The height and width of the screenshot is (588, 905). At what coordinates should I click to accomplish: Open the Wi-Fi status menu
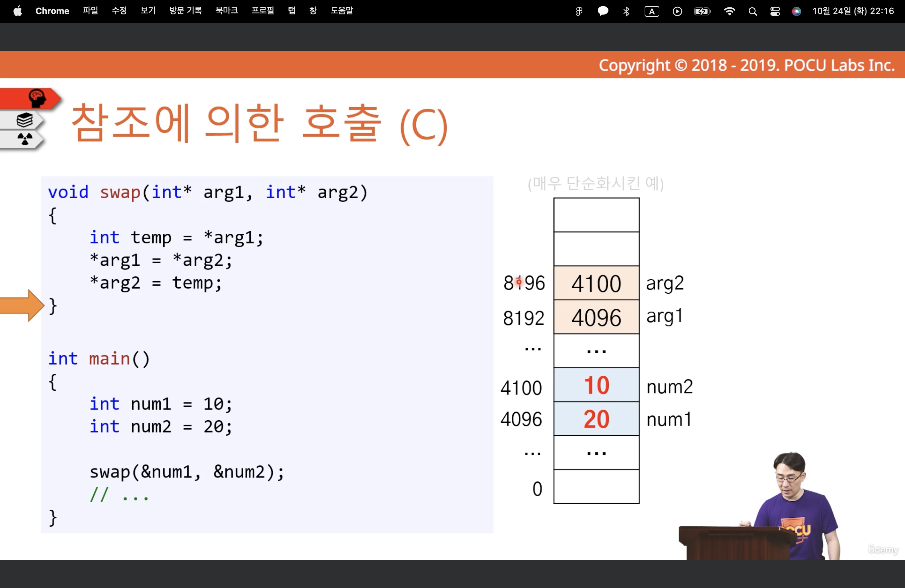pos(729,11)
